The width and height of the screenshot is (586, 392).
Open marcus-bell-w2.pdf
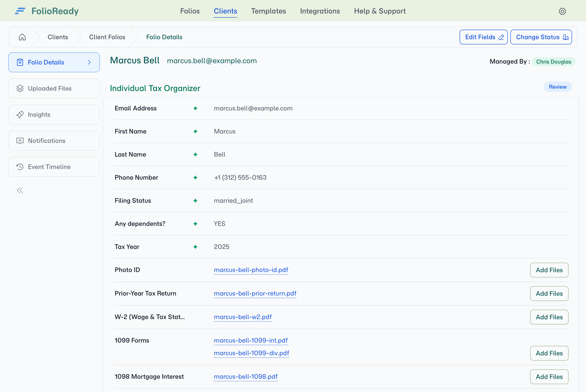[243, 317]
